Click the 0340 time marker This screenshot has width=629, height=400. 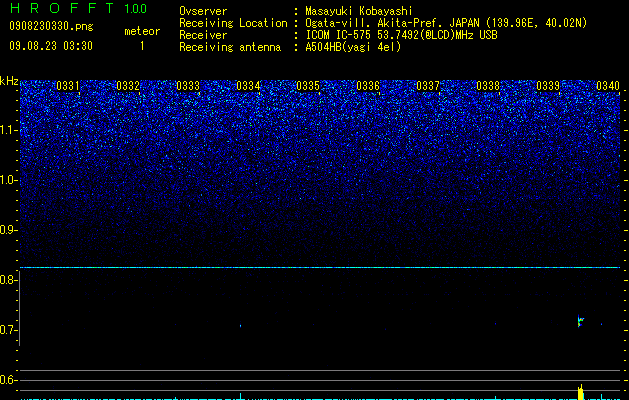coord(608,86)
